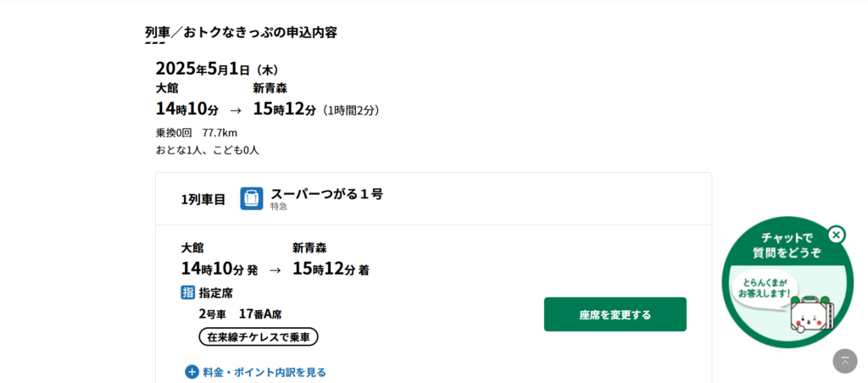The image size is (868, 383).
Task: Click the 列車／おトクなきっぷの申込内容 heading
Action: 241,32
